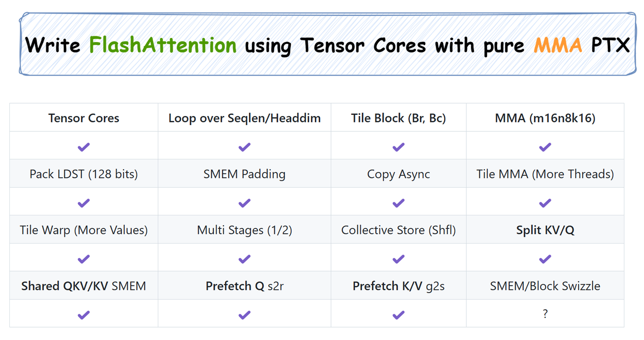Select the checkmark under Prefetch K/V g2s
644x340 pixels.
click(x=398, y=315)
